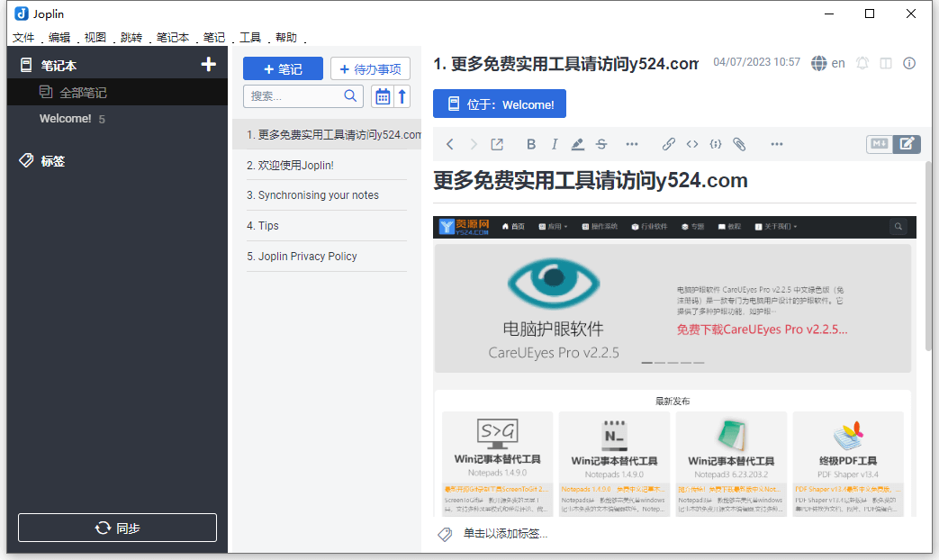Open 编辑 menu
939x560 pixels.
(59, 38)
